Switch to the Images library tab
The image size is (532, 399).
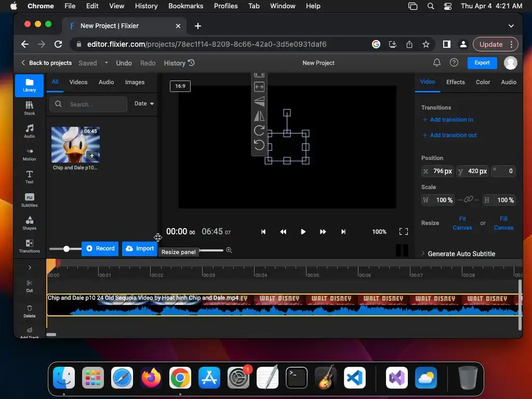[135, 82]
